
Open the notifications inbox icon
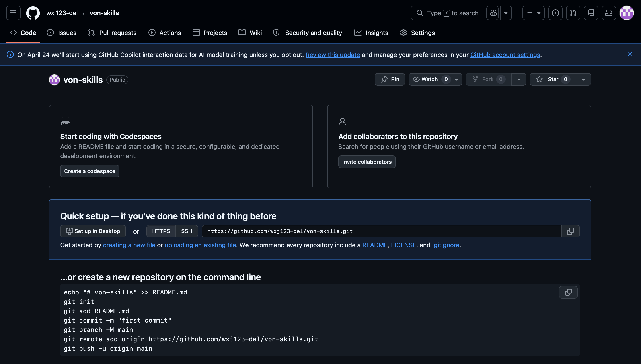pyautogui.click(x=609, y=13)
